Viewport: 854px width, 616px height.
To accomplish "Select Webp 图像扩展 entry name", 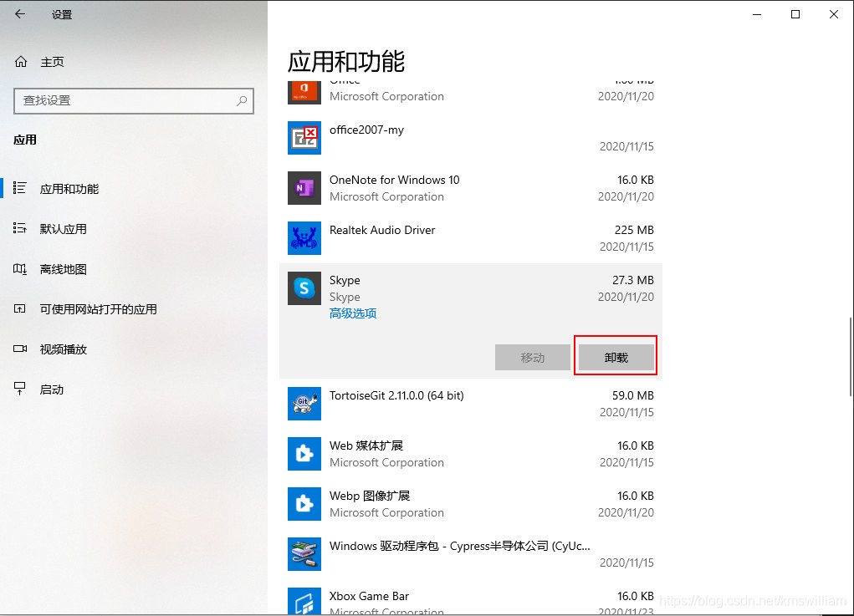I will pyautogui.click(x=369, y=496).
